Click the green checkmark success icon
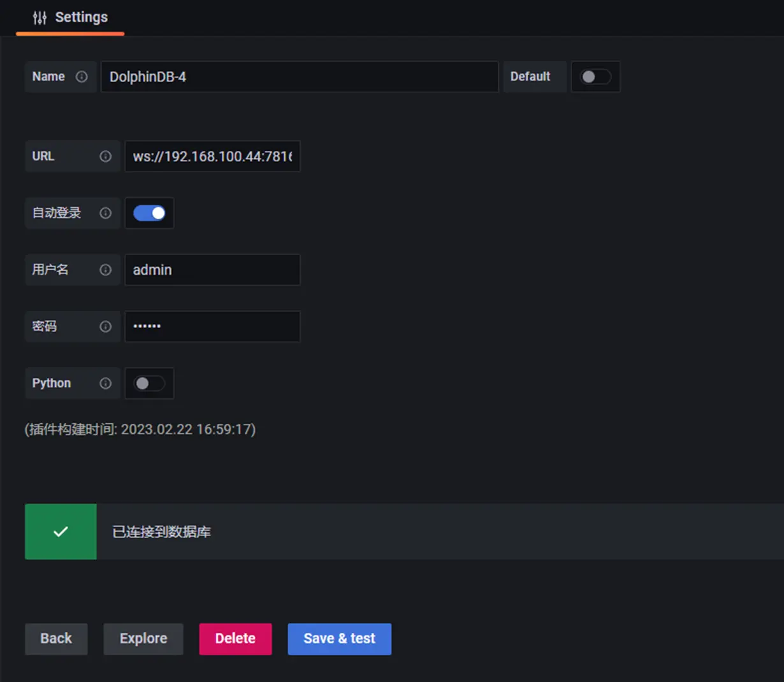 tap(61, 532)
